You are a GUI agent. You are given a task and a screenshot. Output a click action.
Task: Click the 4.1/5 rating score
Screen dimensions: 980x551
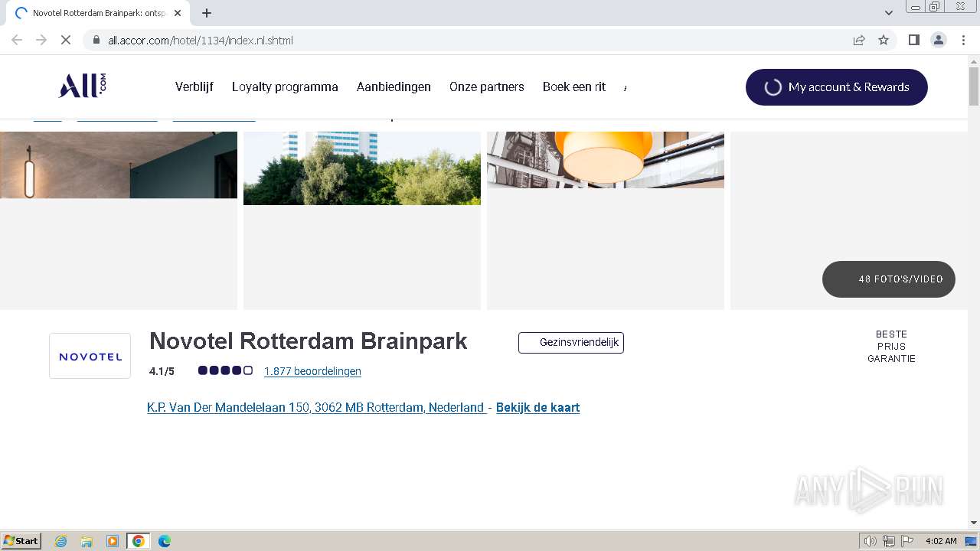point(162,371)
